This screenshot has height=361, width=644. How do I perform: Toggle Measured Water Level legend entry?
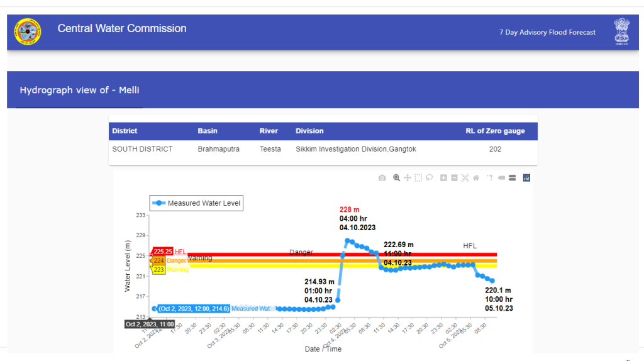[196, 203]
